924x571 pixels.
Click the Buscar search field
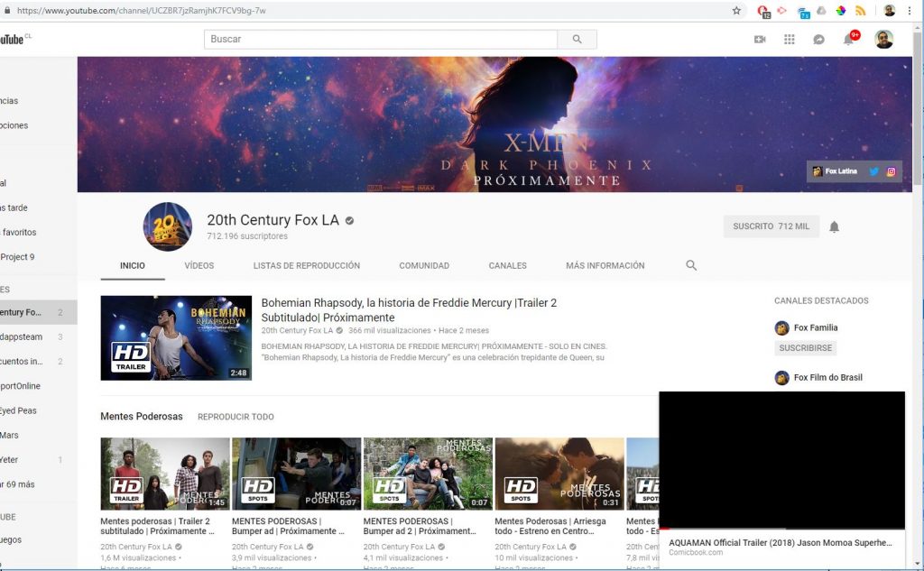click(381, 40)
